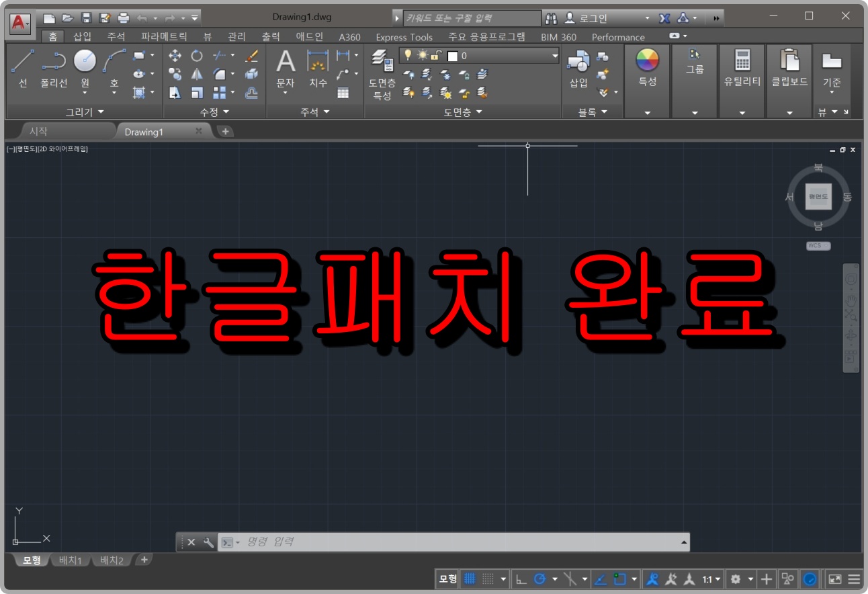Select the Line (선) drawing tool

(x=21, y=64)
